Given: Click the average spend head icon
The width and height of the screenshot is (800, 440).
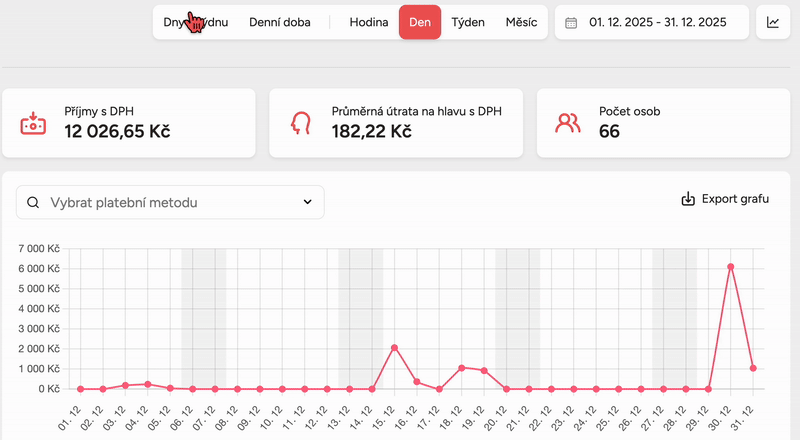Looking at the screenshot, I should [x=300, y=123].
